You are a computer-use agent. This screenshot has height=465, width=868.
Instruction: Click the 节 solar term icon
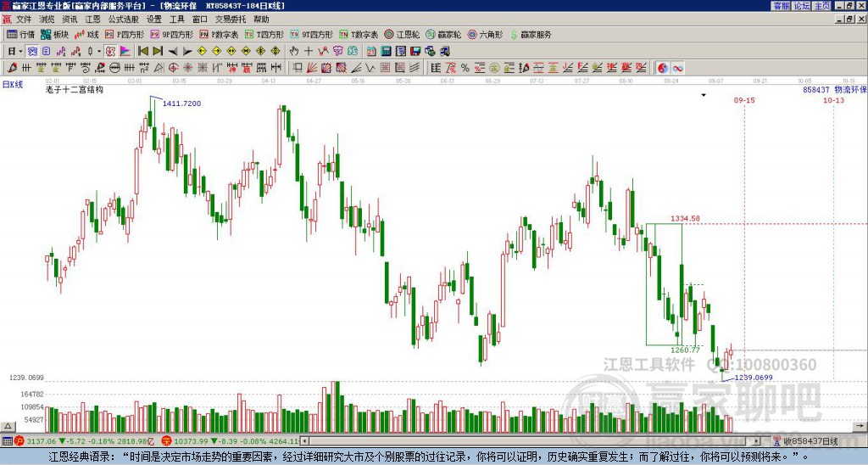[337, 51]
